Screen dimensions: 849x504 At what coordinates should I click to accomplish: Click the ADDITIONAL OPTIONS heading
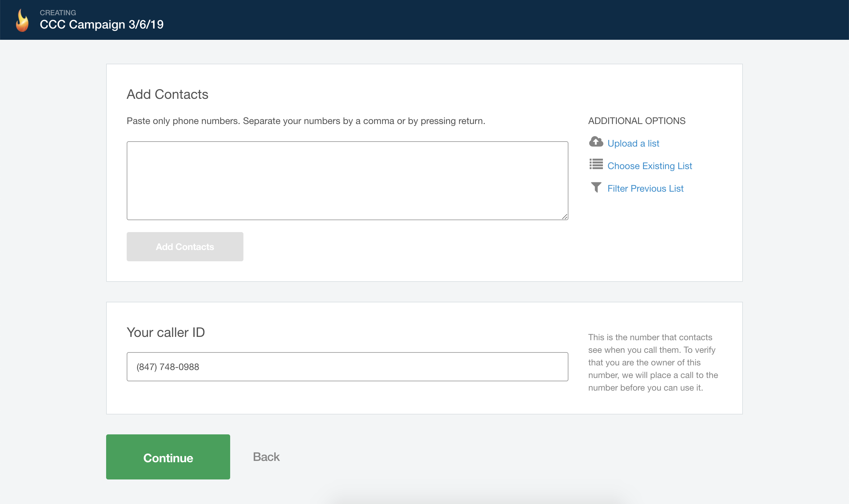[636, 121]
